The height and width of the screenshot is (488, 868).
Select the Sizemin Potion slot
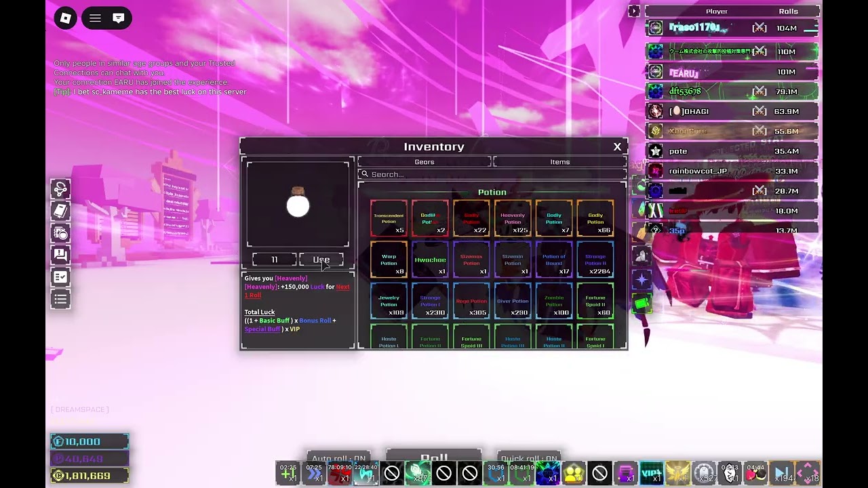click(513, 260)
